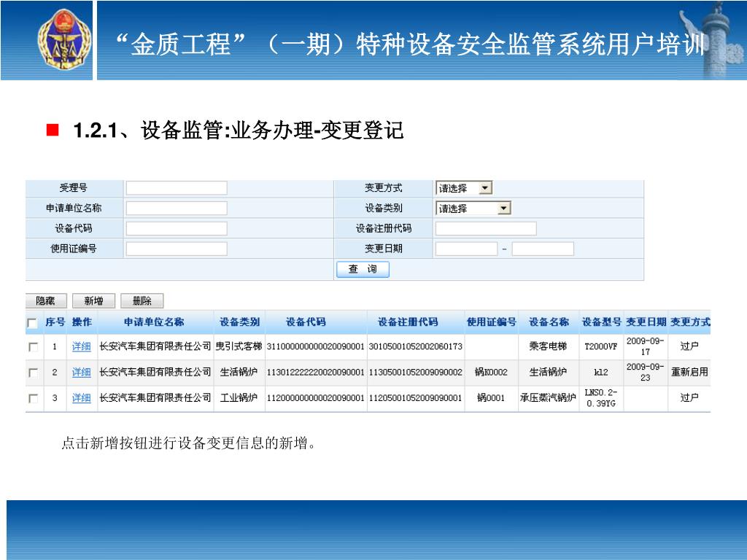747x560 pixels.
Task: Open 详细 link for row 2
Action: [81, 373]
